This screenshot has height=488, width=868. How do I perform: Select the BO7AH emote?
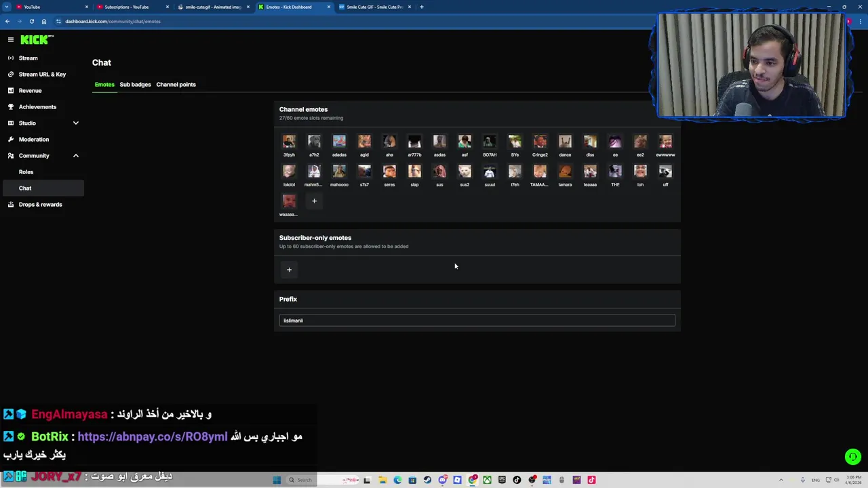pyautogui.click(x=490, y=142)
